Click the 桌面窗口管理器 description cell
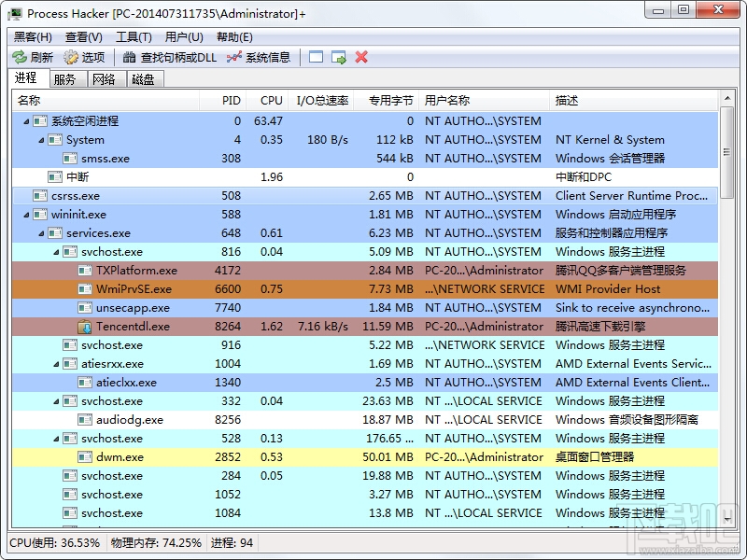 coord(595,457)
